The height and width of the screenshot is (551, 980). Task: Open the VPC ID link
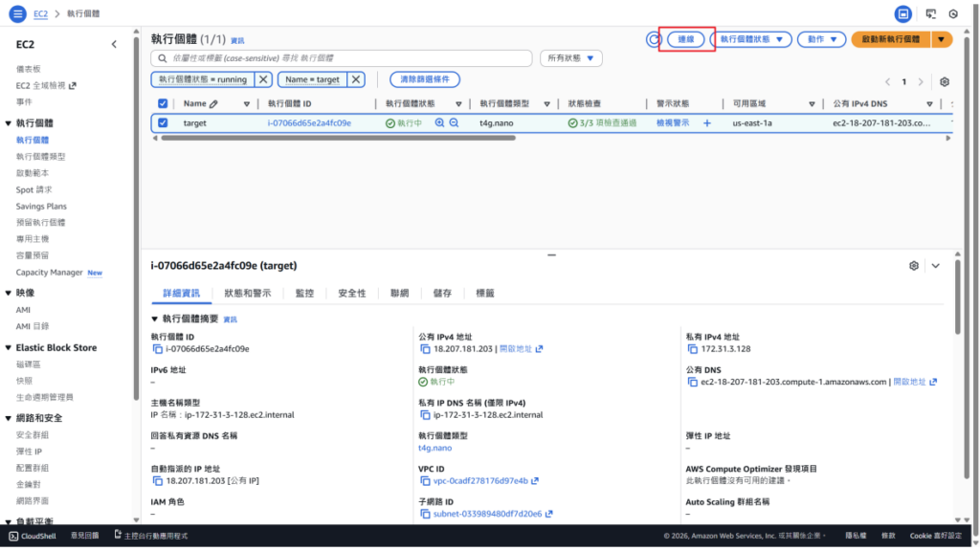(x=473, y=480)
